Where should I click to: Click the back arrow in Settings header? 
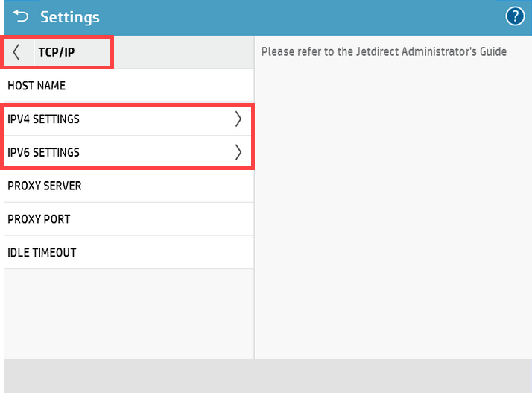pos(20,16)
